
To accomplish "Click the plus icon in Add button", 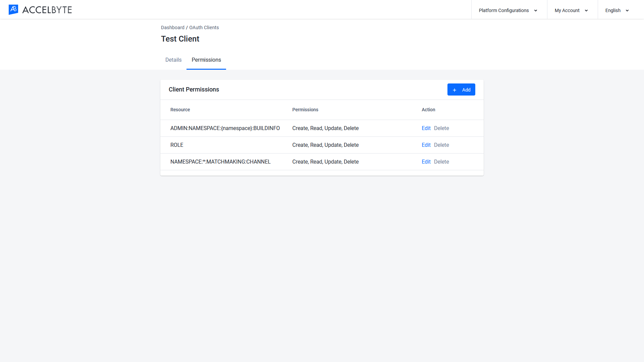I will pyautogui.click(x=454, y=90).
